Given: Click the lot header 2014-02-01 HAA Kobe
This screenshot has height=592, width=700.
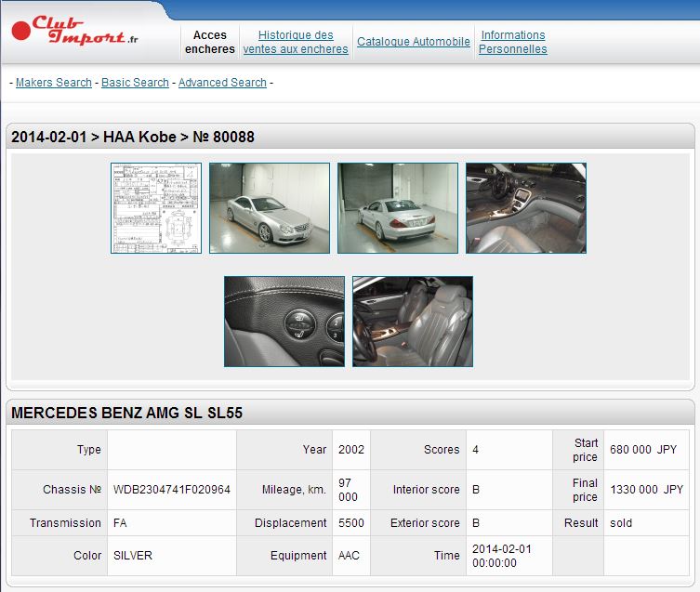Looking at the screenshot, I should tap(133, 138).
